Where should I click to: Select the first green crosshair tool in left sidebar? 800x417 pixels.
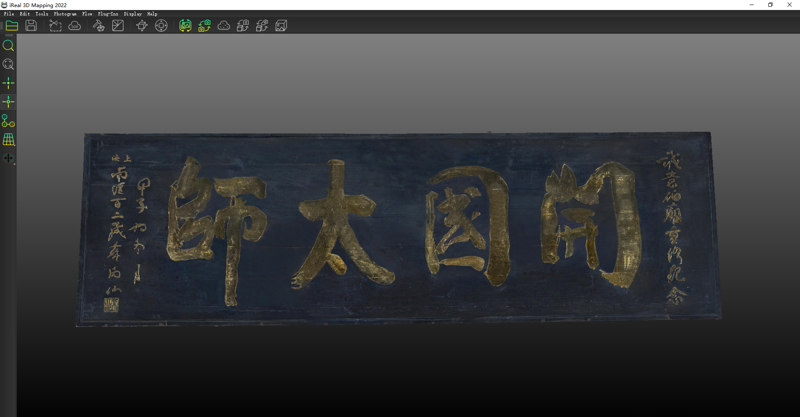pyautogui.click(x=8, y=84)
